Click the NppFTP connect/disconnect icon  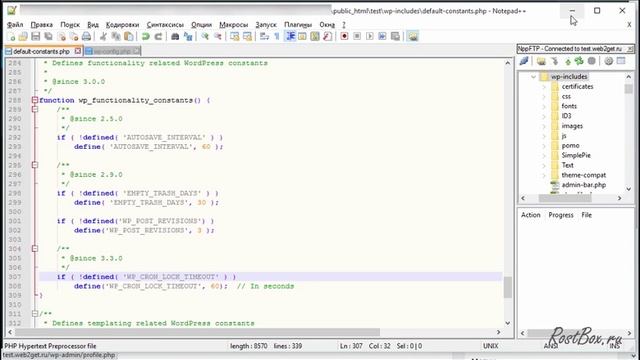point(524,61)
